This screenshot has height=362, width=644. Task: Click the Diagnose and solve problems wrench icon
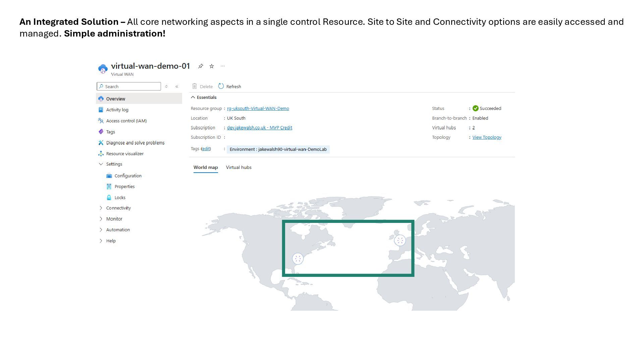tap(101, 143)
